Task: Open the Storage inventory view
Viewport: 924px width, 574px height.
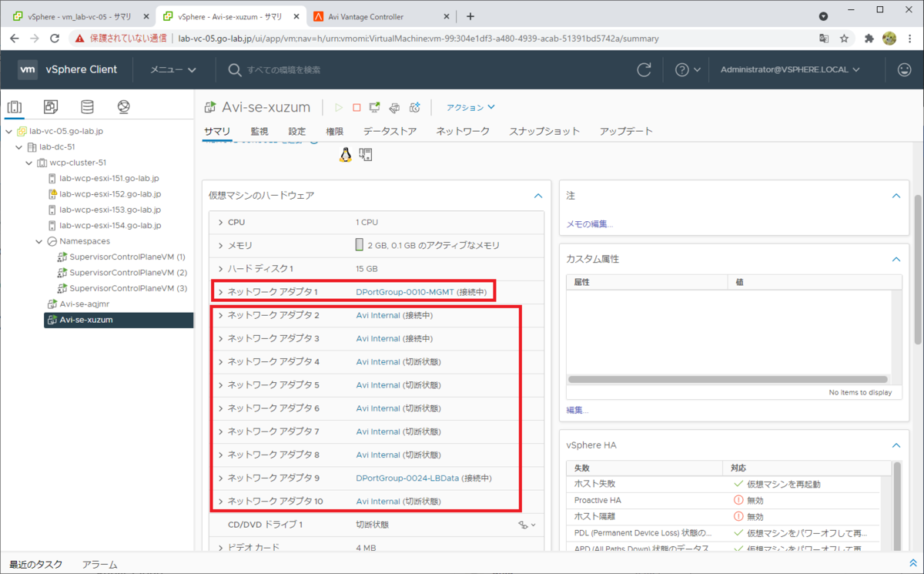Action: point(87,106)
